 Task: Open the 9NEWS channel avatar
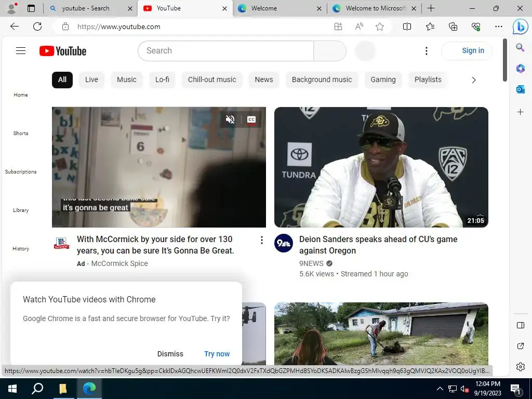coord(284,243)
